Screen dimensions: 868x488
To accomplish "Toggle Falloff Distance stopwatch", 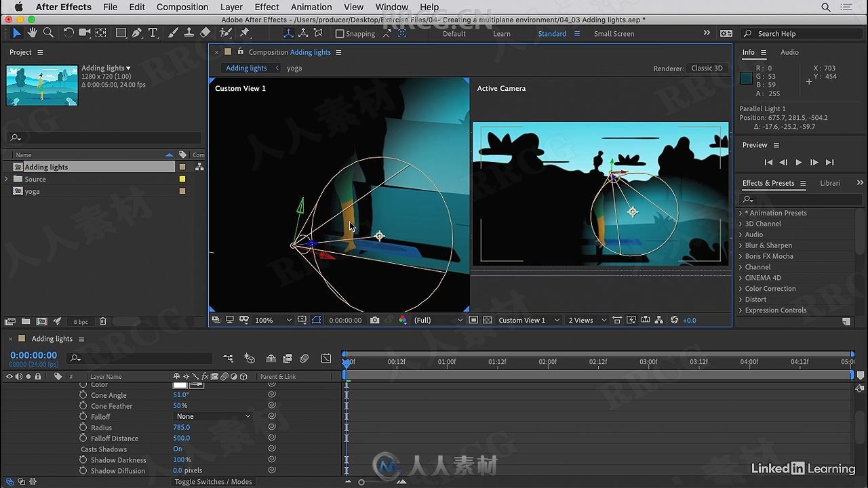I will (83, 439).
